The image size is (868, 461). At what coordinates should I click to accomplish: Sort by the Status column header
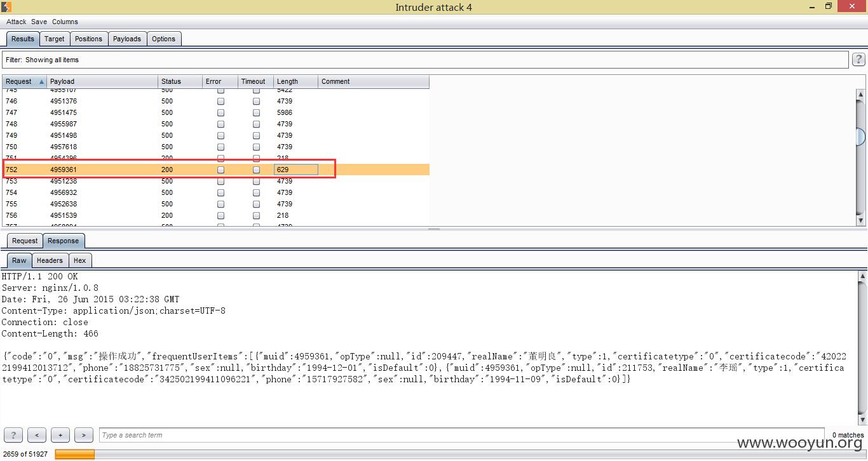180,81
